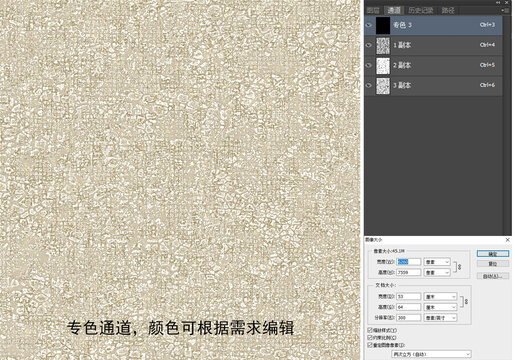Screen dimensions: 515x360
Task: Switch to the 路径 tab
Action: pos(448,10)
